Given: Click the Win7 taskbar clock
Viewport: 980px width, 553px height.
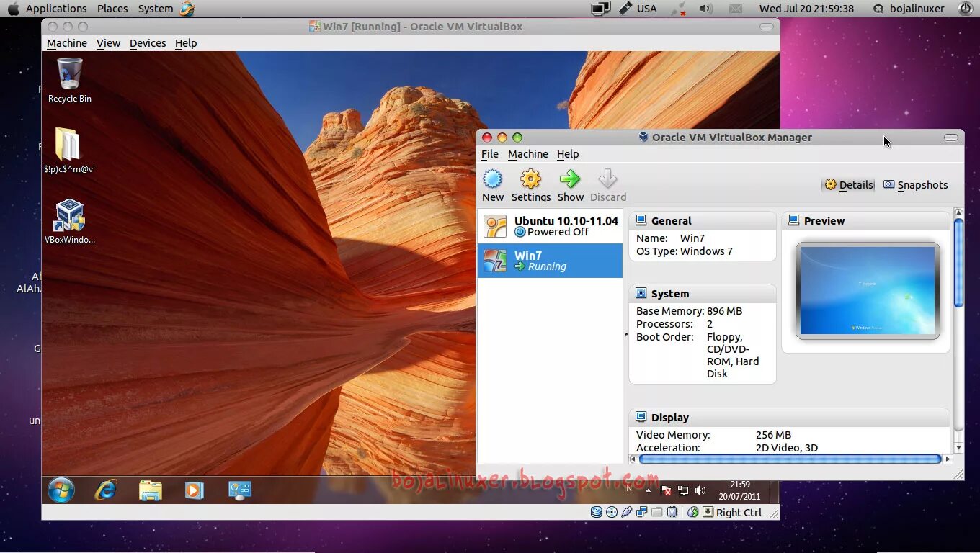Looking at the screenshot, I should point(739,490).
